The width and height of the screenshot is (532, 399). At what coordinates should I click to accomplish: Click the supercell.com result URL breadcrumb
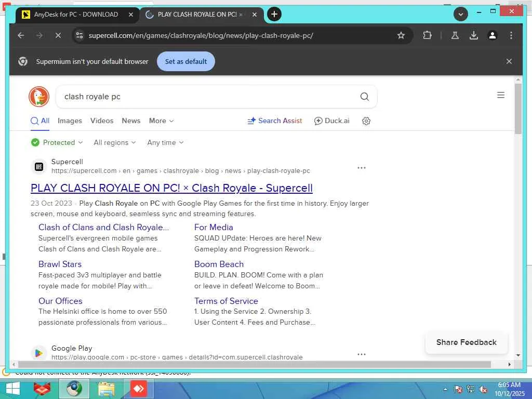point(181,171)
